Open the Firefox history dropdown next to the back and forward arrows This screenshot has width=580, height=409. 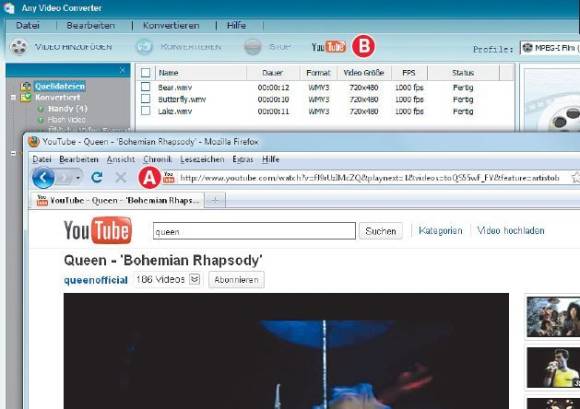click(78, 178)
